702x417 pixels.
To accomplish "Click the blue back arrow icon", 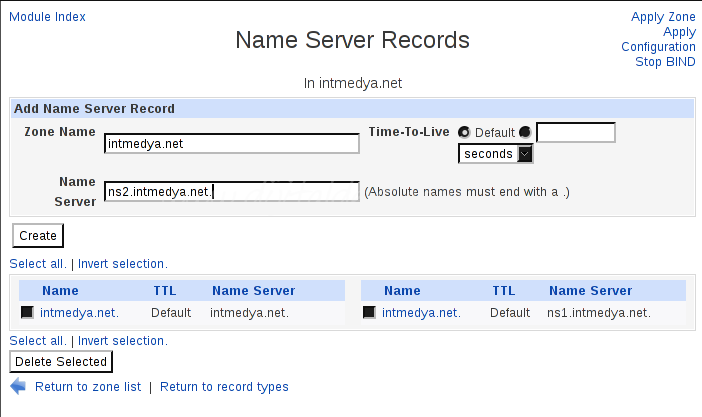I will tap(18, 387).
